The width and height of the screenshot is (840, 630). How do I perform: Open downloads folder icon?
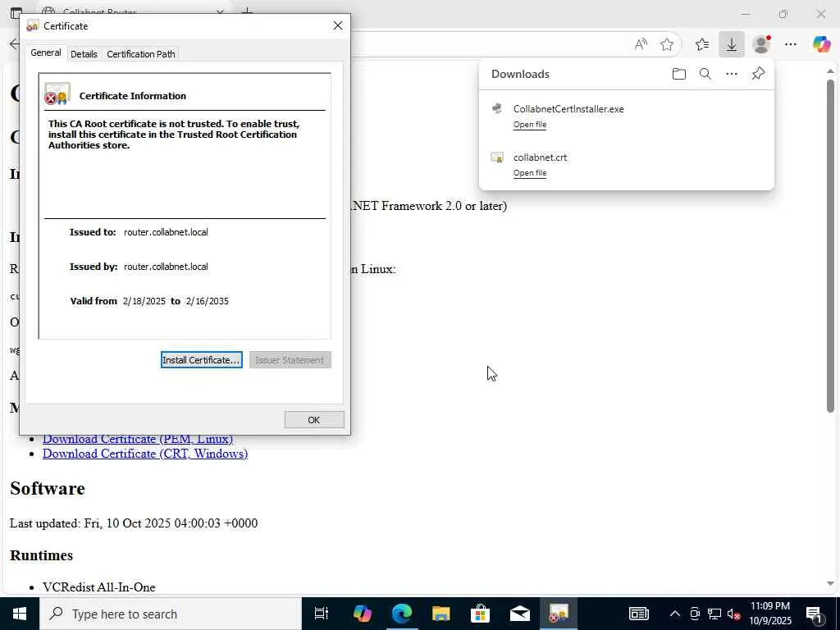(x=678, y=74)
